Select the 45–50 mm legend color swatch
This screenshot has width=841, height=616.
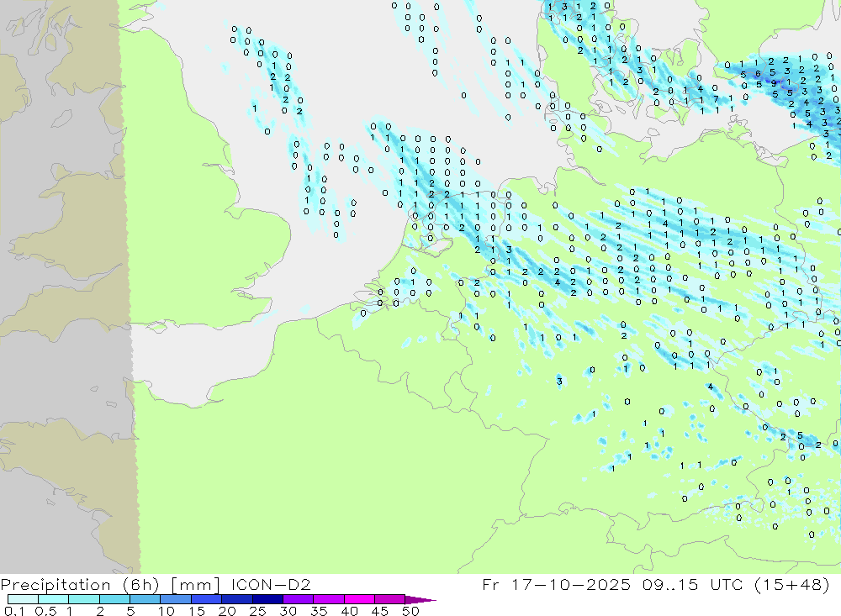tap(390, 599)
